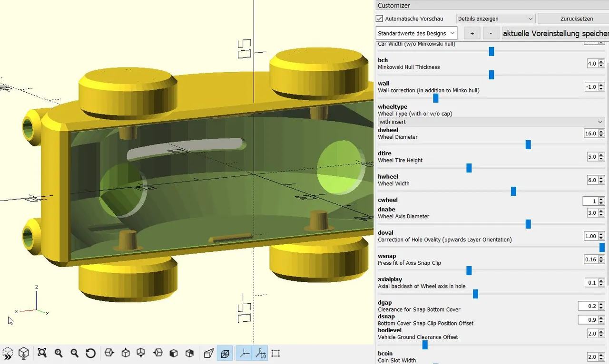Toggle the Show Axes button
This screenshot has width=609, height=364.
click(244, 353)
